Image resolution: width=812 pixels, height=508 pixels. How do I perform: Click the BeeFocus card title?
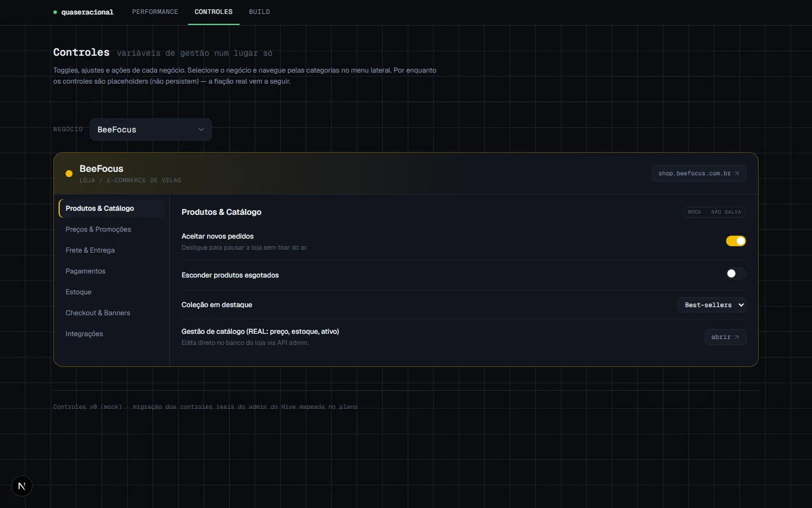click(x=101, y=168)
